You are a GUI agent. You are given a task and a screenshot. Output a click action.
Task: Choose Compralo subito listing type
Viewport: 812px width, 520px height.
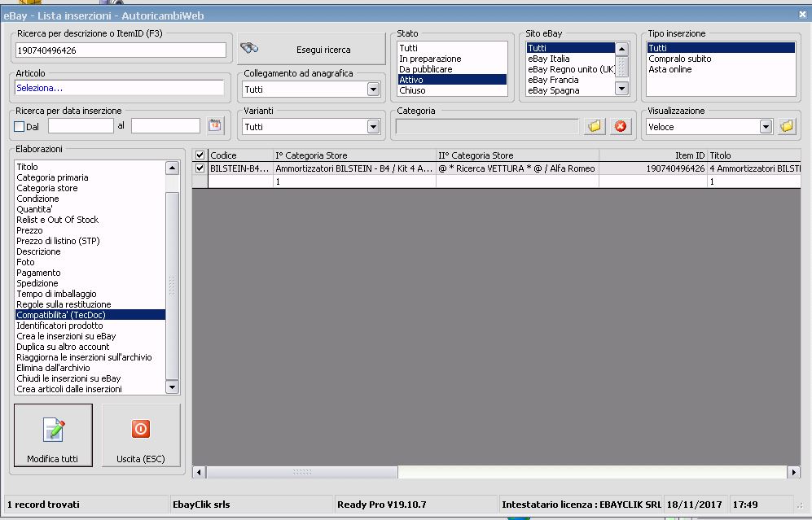(721, 59)
